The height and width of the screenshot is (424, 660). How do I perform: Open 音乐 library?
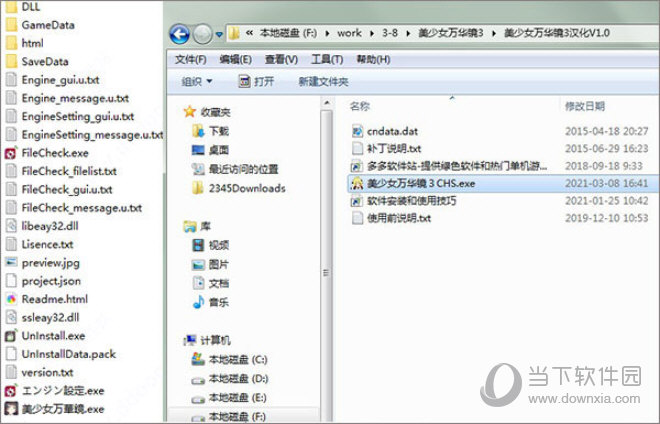coord(210,302)
